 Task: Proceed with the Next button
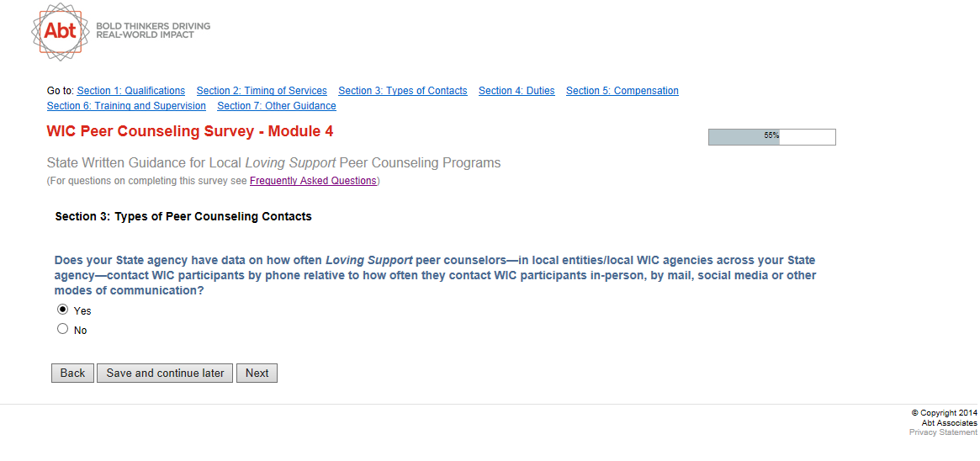pyautogui.click(x=257, y=373)
